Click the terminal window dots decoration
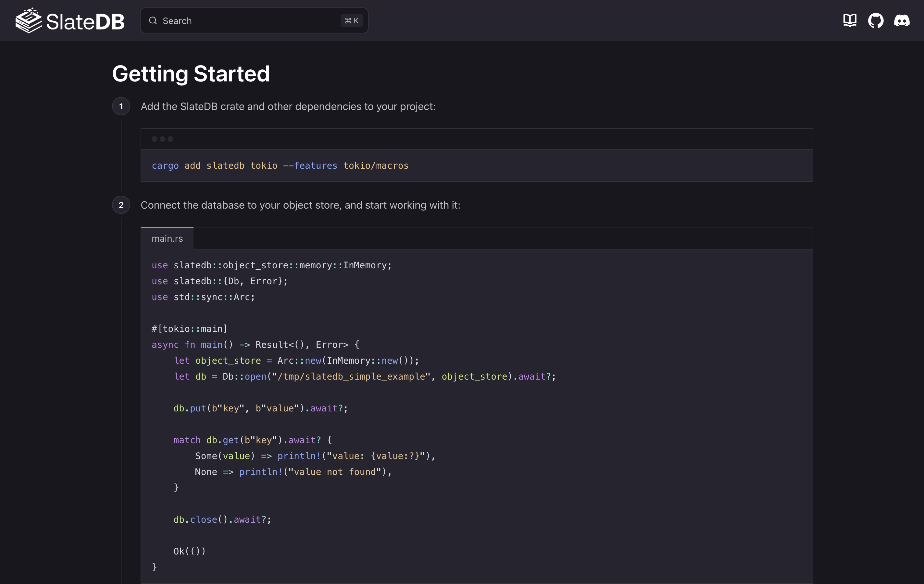Screen dimensions: 924x584 point(162,139)
